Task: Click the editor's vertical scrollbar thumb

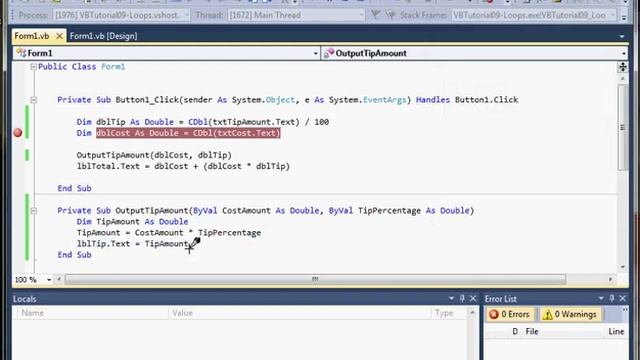Action: click(x=622, y=127)
